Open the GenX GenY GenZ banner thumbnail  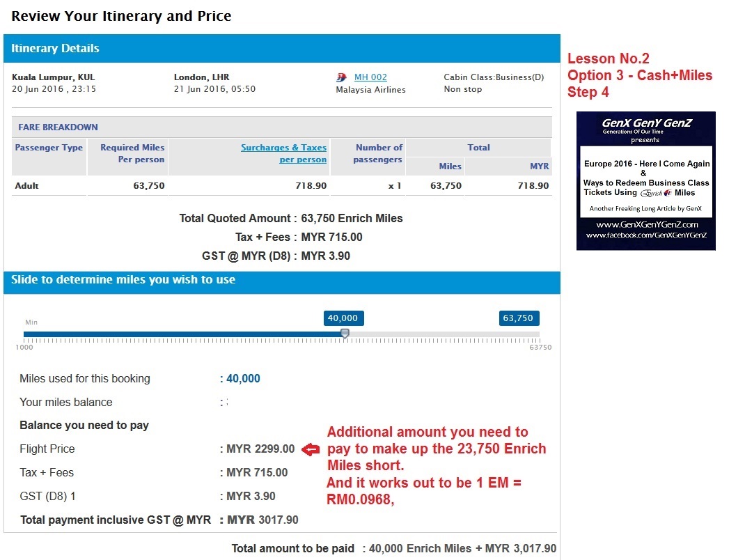point(645,180)
